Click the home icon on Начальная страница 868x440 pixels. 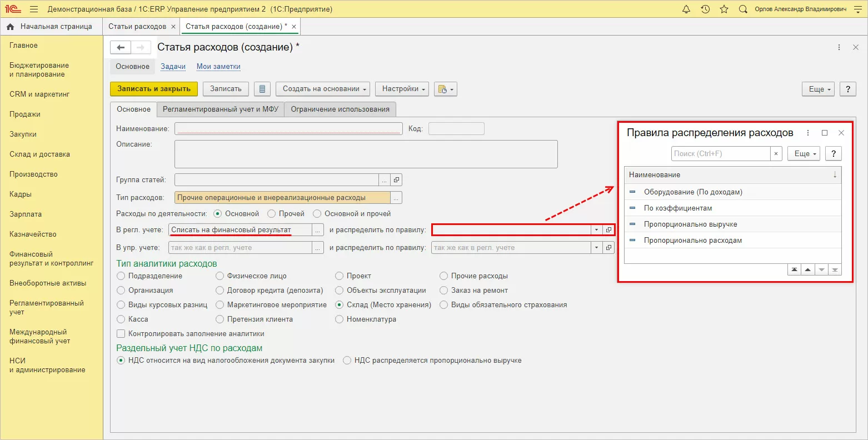(10, 27)
